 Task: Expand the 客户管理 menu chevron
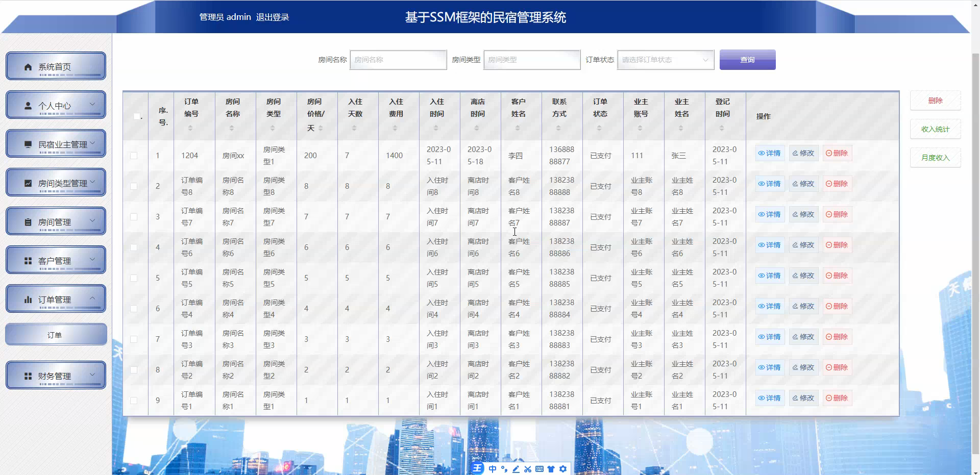tap(92, 260)
